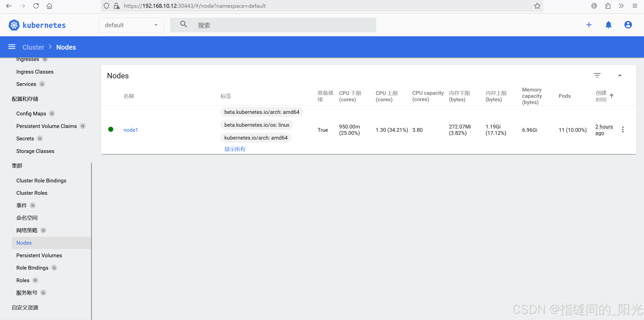Viewport: 644px width, 320px height.
Task: Click 显示所有 to show all labels
Action: (235, 149)
